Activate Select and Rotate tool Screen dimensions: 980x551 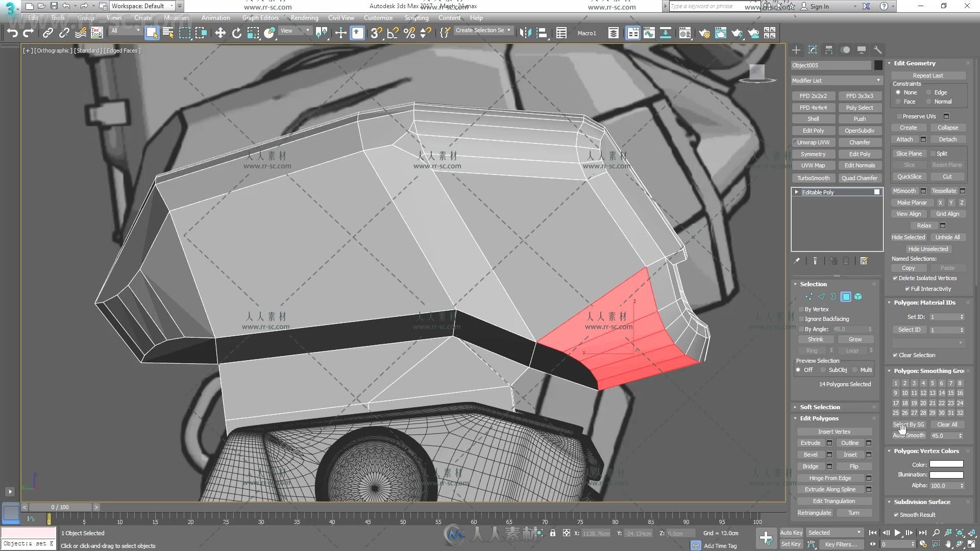[x=236, y=33]
